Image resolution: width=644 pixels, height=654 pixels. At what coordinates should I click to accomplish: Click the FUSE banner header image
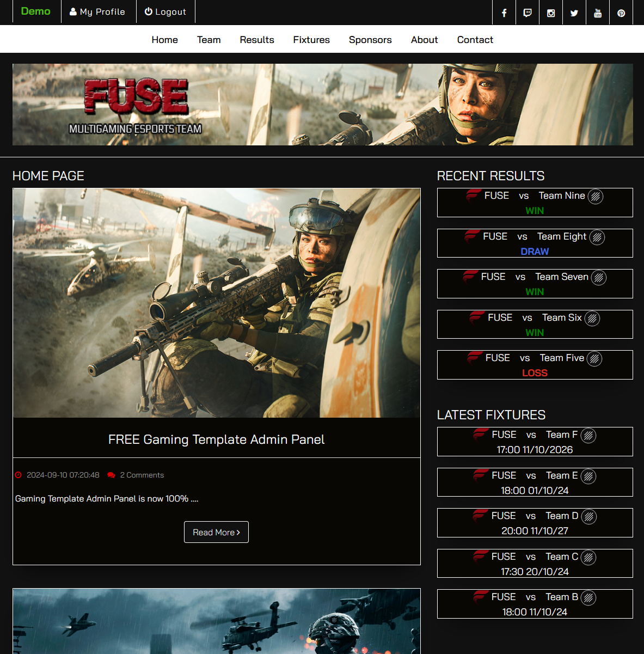click(x=322, y=105)
